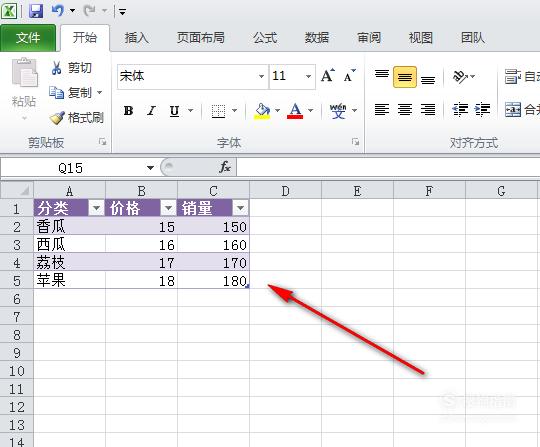Select cell with value 16
The height and width of the screenshot is (447, 540).
pyautogui.click(x=141, y=245)
